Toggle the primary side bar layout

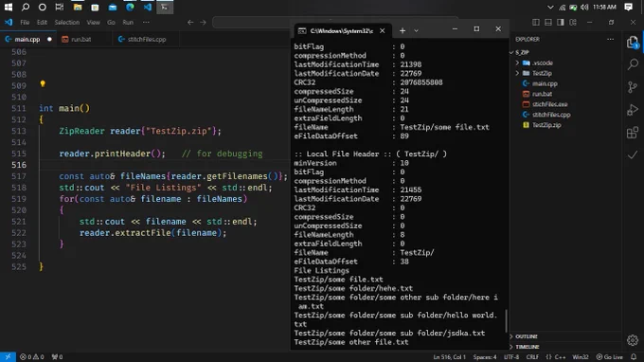point(536,22)
